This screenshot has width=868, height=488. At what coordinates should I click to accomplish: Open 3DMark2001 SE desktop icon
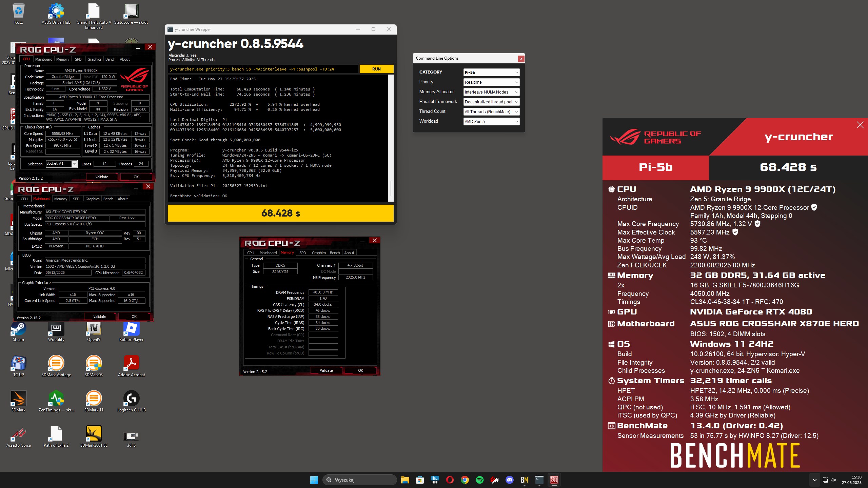click(x=94, y=437)
